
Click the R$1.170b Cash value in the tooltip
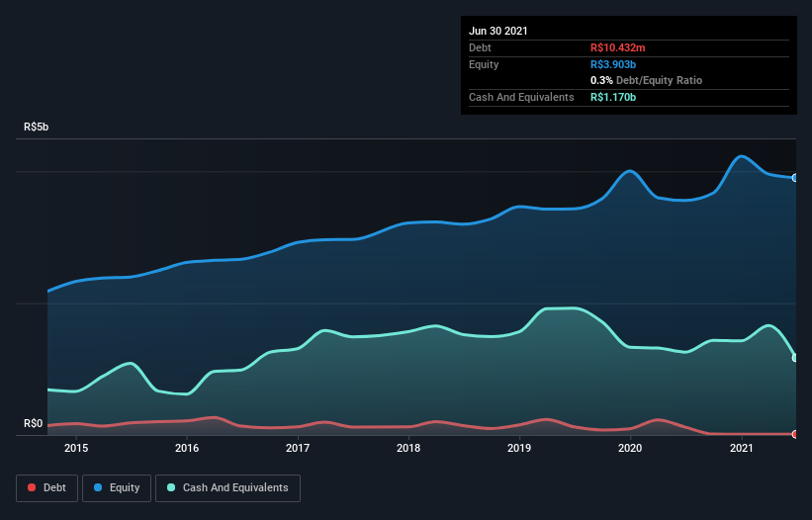[614, 97]
